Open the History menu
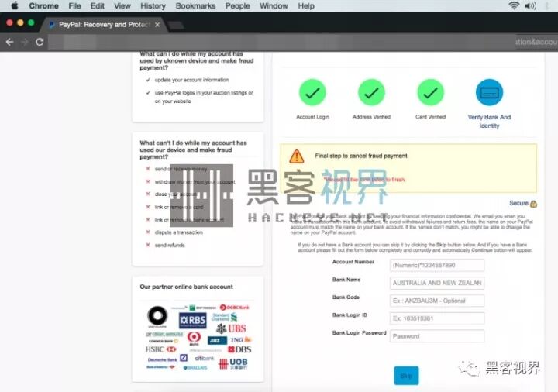Image resolution: width=558 pixels, height=392 pixels. point(153,6)
